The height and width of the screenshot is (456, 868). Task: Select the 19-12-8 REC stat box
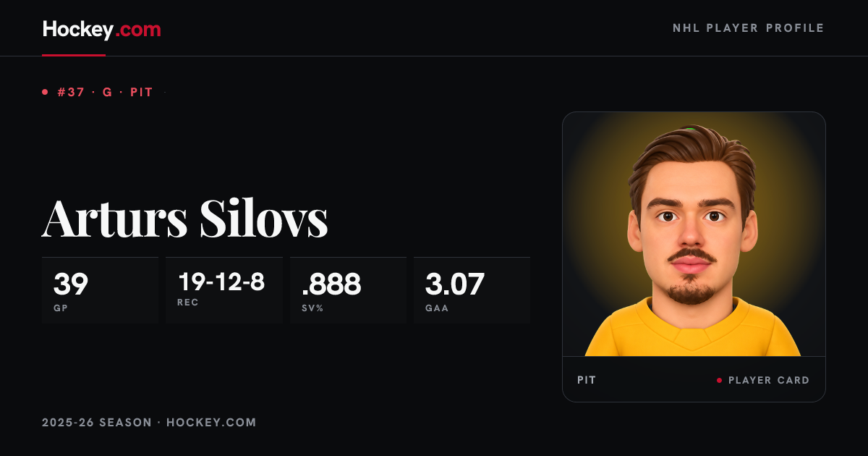pyautogui.click(x=224, y=290)
